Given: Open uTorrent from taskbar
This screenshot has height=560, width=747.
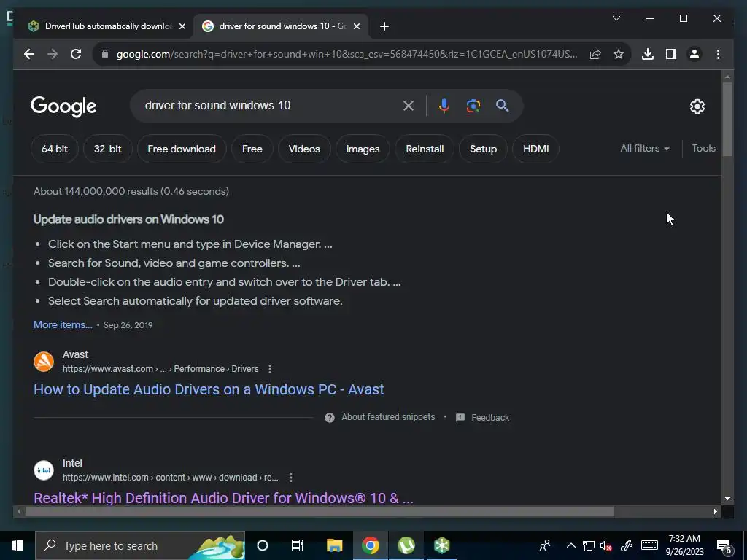Looking at the screenshot, I should coord(406,545).
